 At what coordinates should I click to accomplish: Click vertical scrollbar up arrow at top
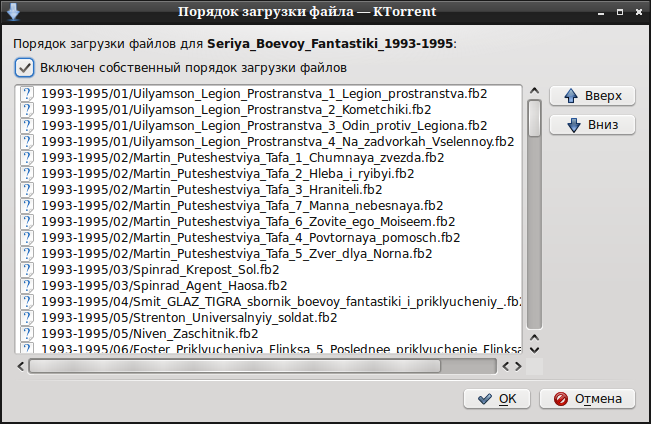pos(534,91)
